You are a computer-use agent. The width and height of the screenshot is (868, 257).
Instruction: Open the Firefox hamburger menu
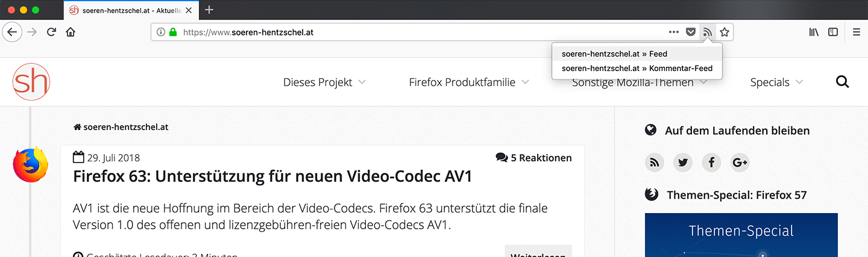pos(857,33)
